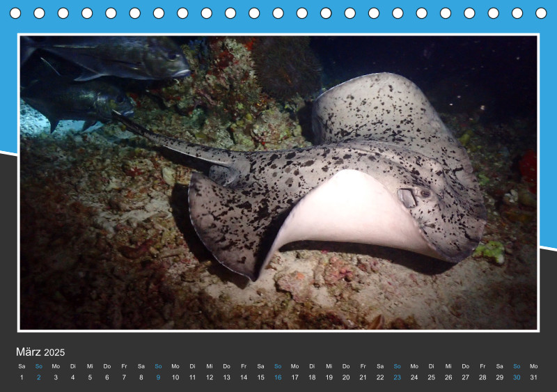Click the So label above date 2
The image size is (557, 392).
pos(39,366)
